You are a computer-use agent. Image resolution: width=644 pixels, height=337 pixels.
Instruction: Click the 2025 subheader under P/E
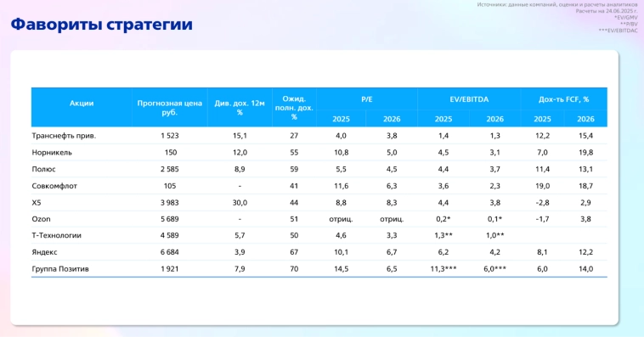click(341, 119)
